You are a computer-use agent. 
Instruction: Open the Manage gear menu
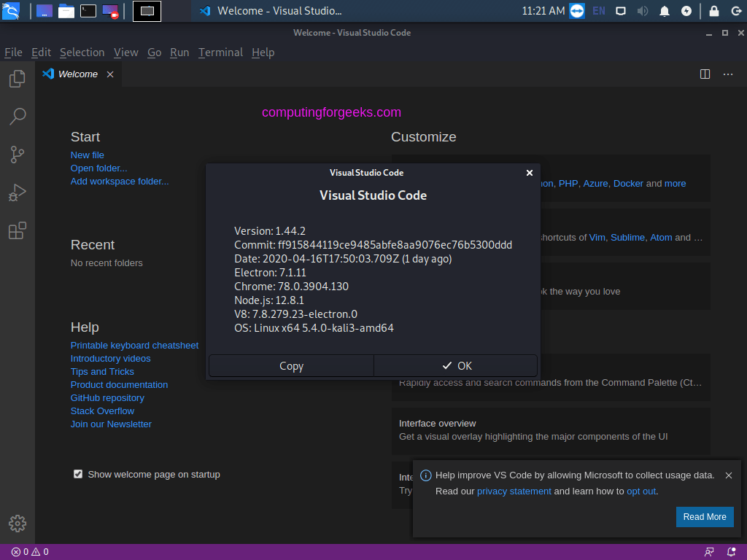pyautogui.click(x=17, y=523)
